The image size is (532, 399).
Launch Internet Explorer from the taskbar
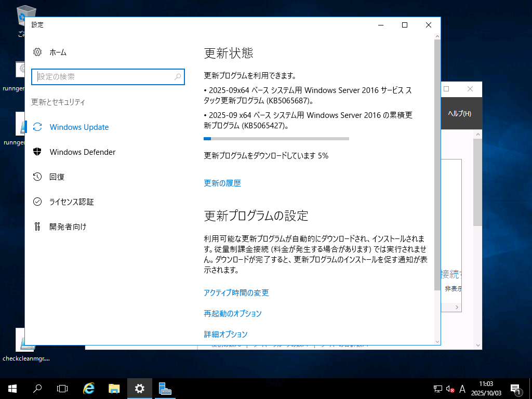[88, 388]
